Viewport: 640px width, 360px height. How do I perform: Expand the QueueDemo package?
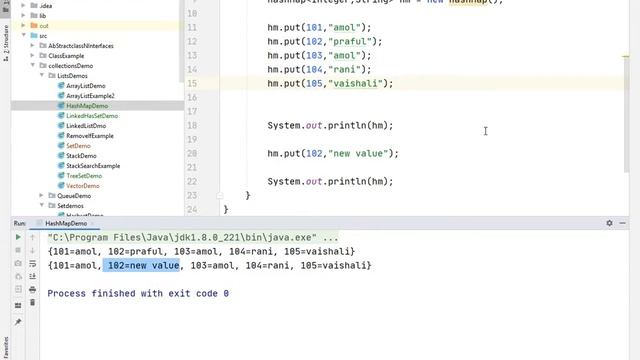(x=42, y=196)
